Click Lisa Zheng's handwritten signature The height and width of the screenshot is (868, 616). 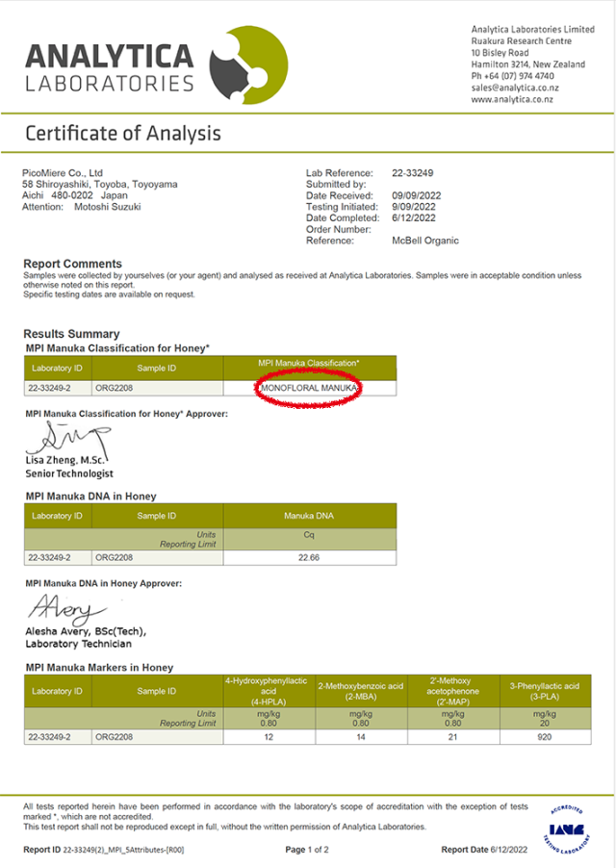click(67, 439)
